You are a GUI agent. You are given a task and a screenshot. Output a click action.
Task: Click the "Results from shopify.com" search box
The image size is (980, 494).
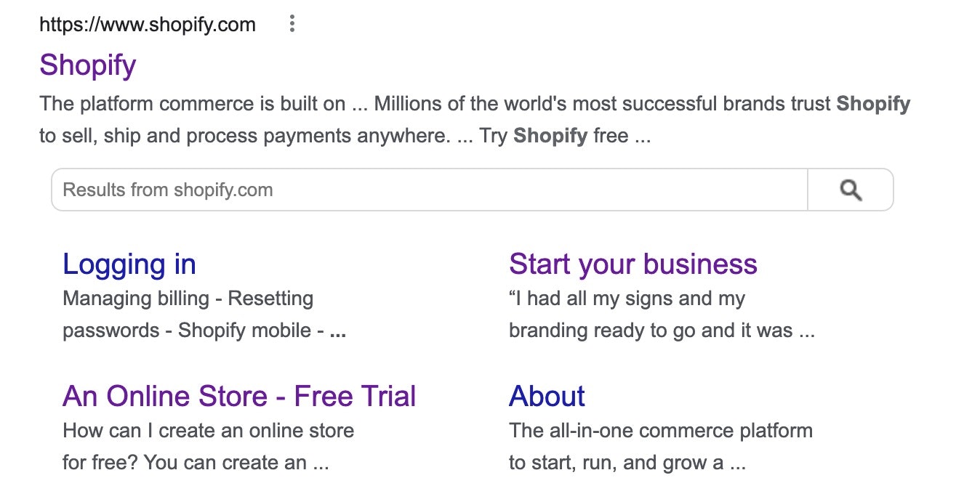[x=429, y=190]
